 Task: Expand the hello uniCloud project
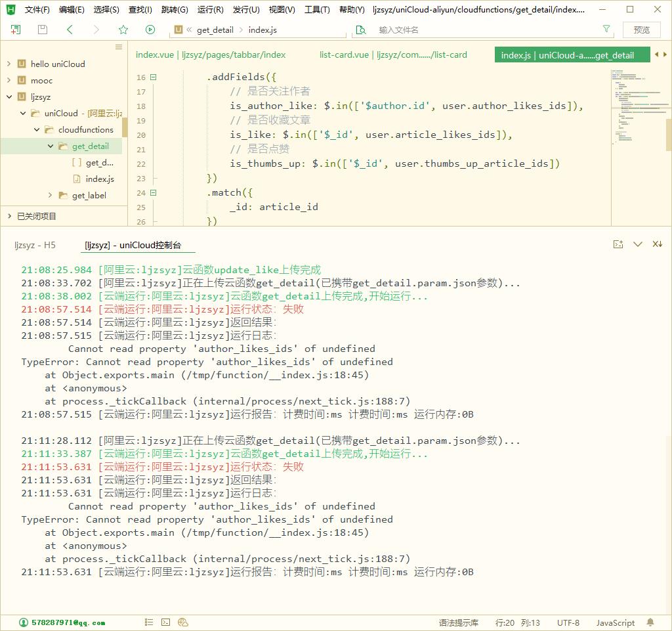click(x=9, y=64)
